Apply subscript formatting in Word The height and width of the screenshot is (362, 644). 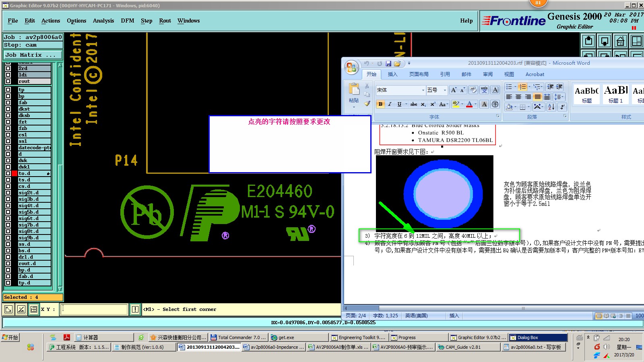[423, 104]
